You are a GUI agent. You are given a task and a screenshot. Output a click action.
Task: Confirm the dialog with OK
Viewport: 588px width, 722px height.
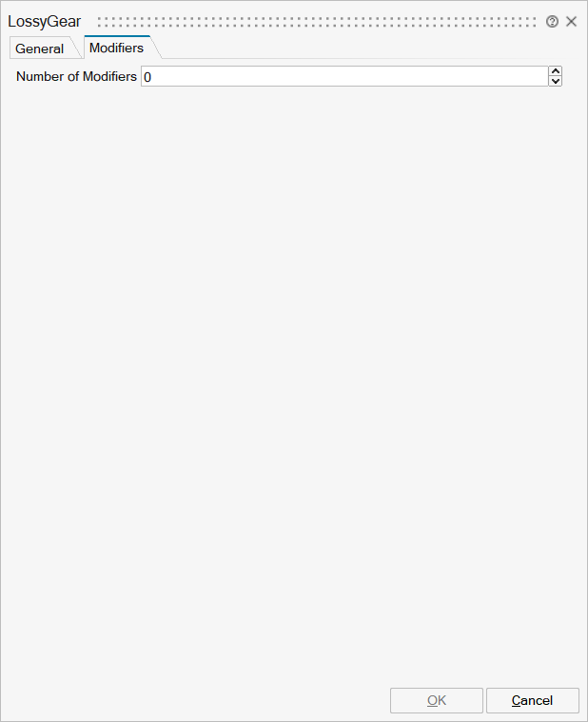pos(437,700)
